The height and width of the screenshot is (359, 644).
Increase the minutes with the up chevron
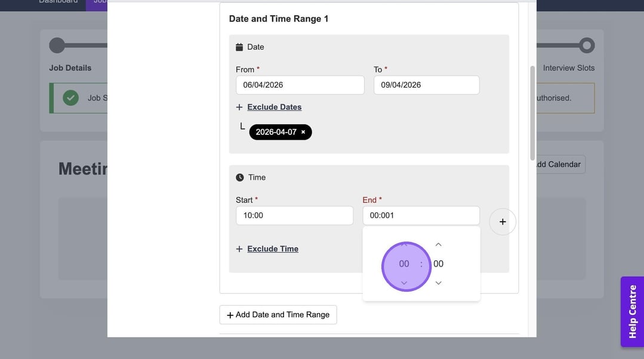point(439,245)
